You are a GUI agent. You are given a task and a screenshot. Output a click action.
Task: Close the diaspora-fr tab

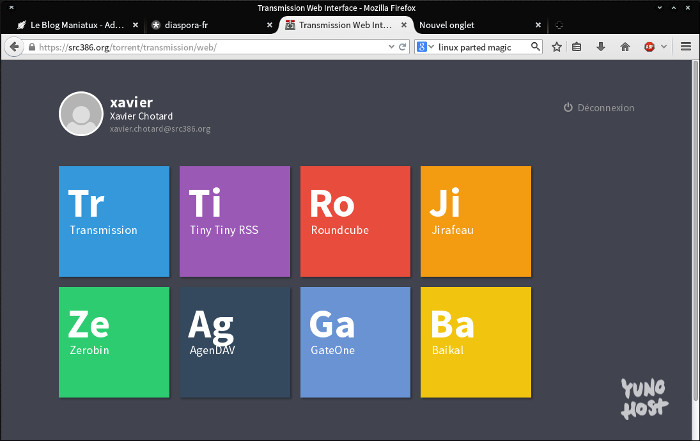[270, 25]
